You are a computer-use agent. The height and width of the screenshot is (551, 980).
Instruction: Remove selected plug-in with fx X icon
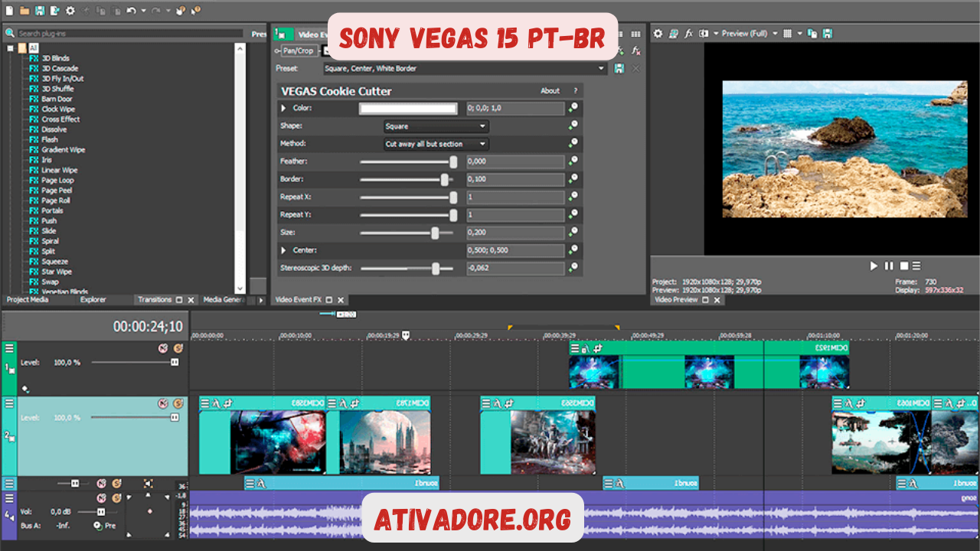(x=635, y=51)
